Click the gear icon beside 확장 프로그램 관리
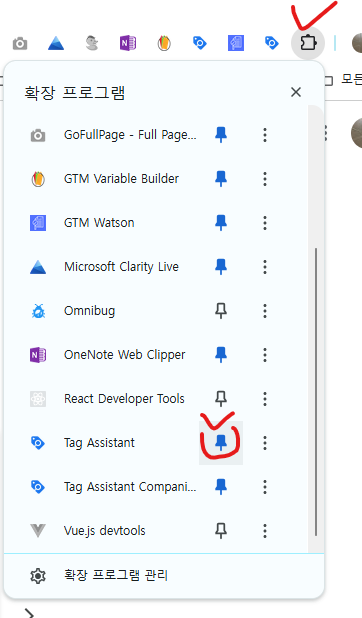This screenshot has height=618, width=362. tap(38, 576)
